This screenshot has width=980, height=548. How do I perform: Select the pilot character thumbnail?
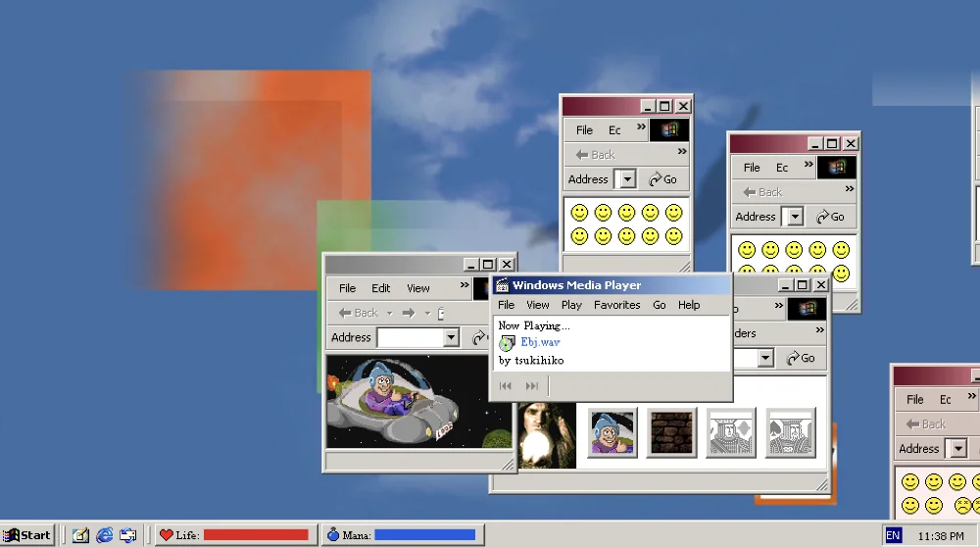tap(612, 432)
